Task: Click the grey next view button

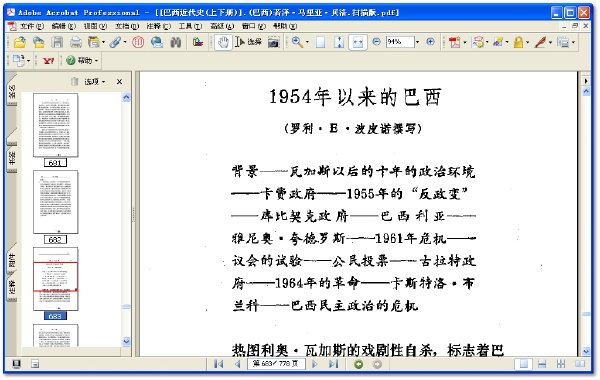Action: 377,364
